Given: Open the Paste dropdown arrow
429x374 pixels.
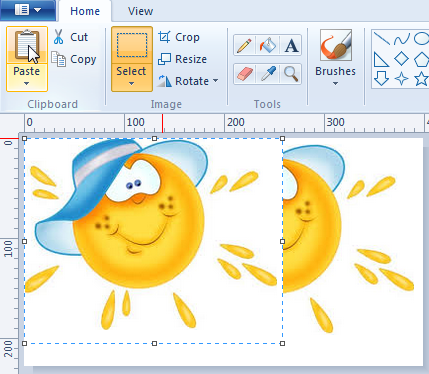Looking at the screenshot, I should (27, 84).
